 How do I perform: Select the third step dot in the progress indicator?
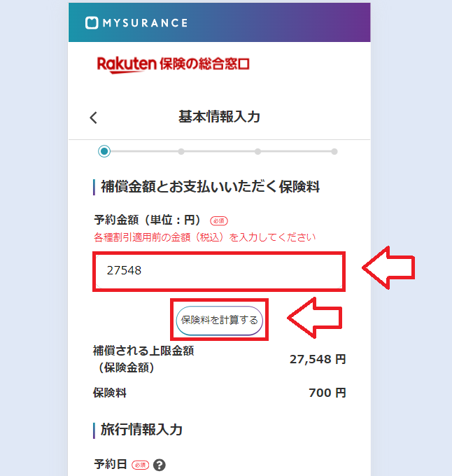[257, 151]
